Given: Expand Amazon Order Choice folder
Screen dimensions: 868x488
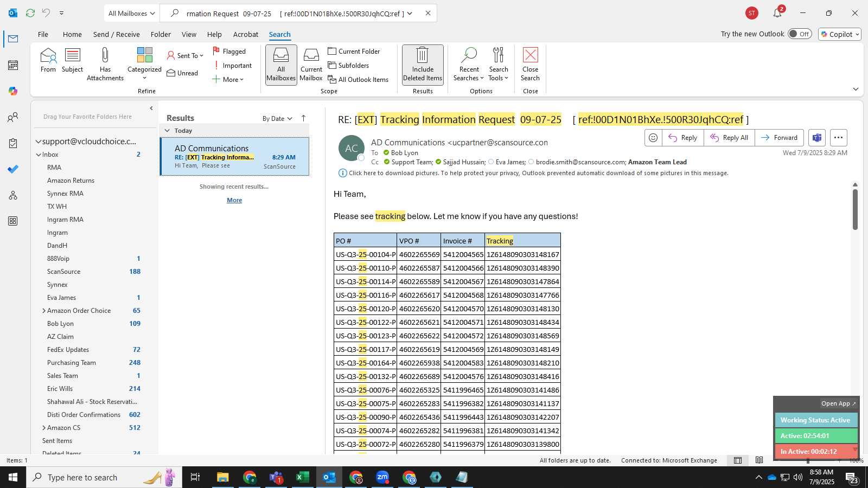Looking at the screenshot, I should [x=44, y=311].
